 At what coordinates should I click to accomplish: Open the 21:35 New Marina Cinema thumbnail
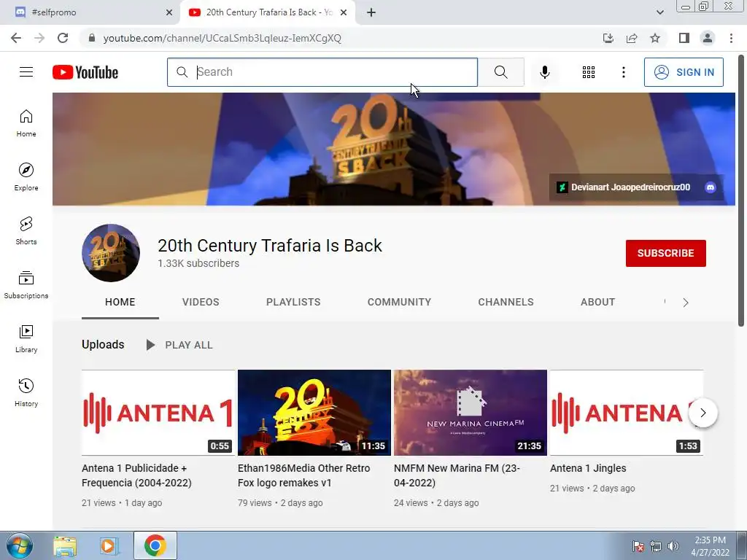[471, 413]
